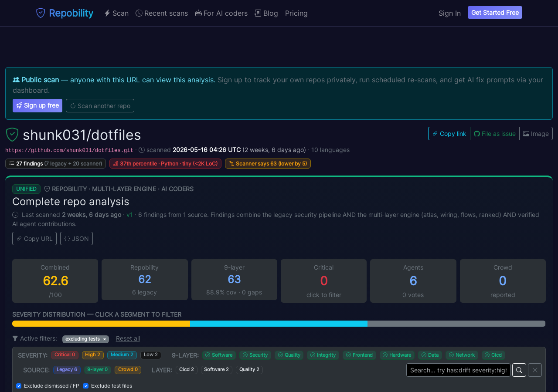Toggle the Security 9-layer filter
This screenshot has width=558, height=392.
coord(255,355)
